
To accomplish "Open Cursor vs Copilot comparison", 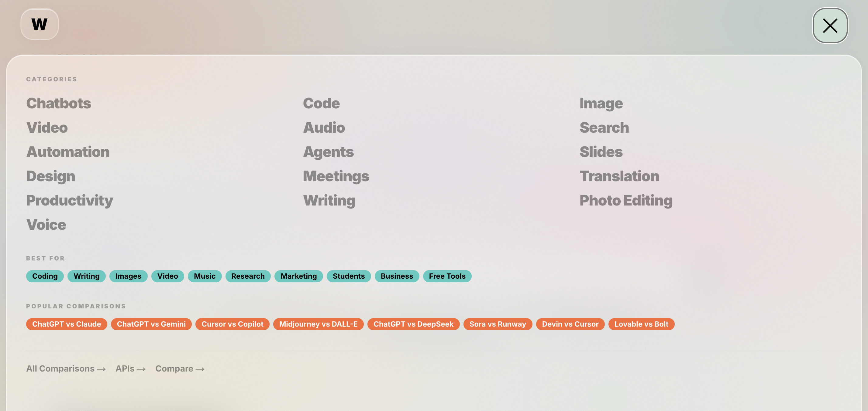I will tap(232, 324).
